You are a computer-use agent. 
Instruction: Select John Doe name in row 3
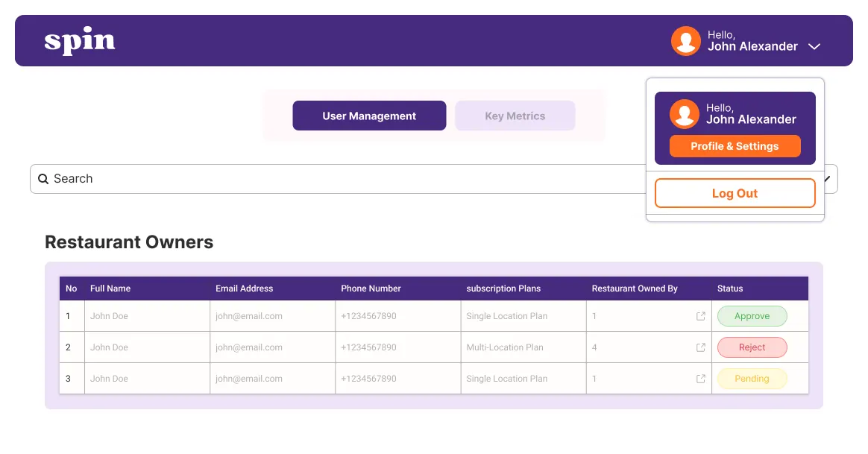pos(109,379)
